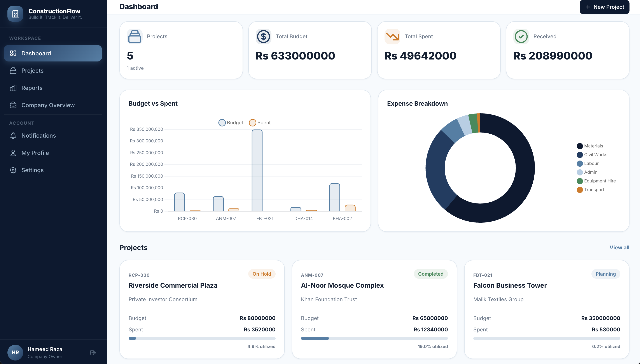Click the FBT-021 budget bar in chart

[257, 170]
